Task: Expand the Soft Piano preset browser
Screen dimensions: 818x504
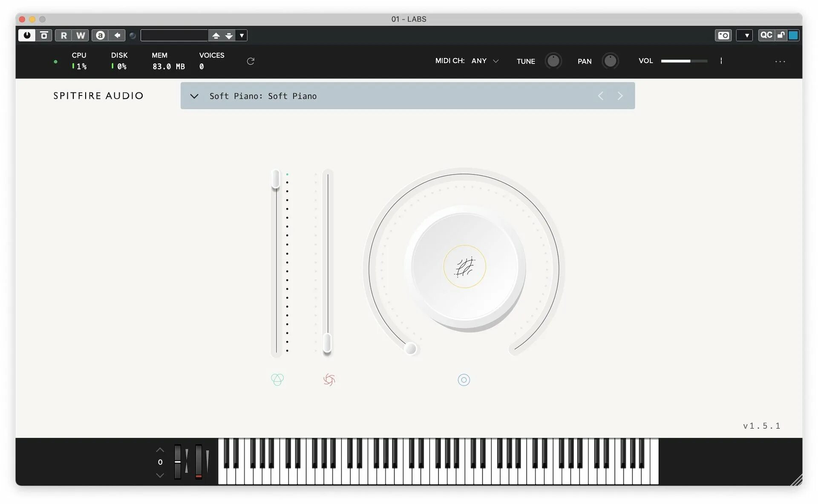Action: (x=194, y=96)
